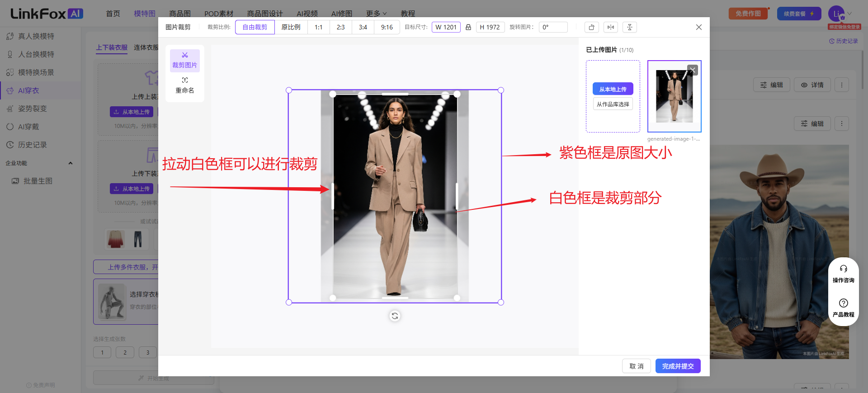The height and width of the screenshot is (393, 868).
Task: Click the target width field W 1201
Action: 446,27
